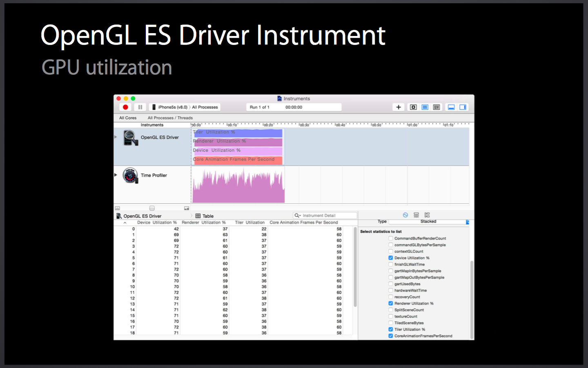Image resolution: width=588 pixels, height=368 pixels.
Task: Enable the gartMapInBytesPerSample checkbox
Action: coord(391,271)
